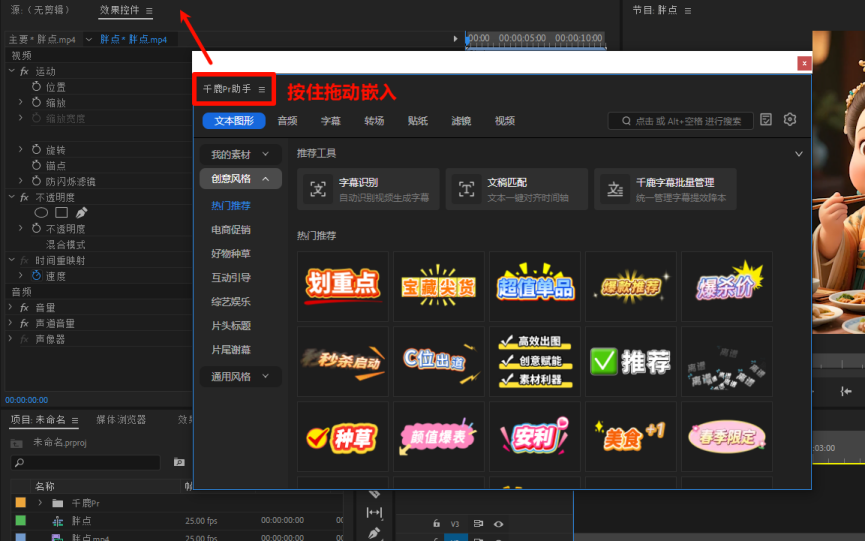865x541 pixels.
Task: Switch to 字幕 tab
Action: [x=330, y=121]
